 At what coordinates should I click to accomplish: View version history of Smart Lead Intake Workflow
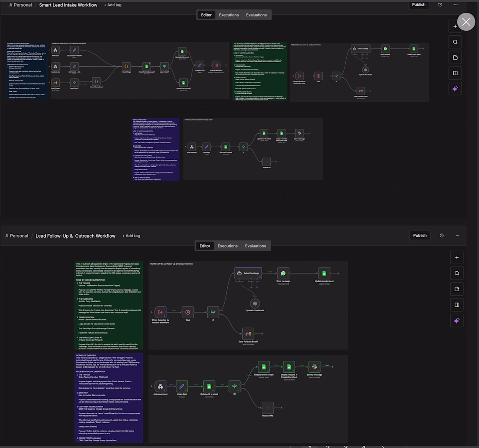pos(440,5)
